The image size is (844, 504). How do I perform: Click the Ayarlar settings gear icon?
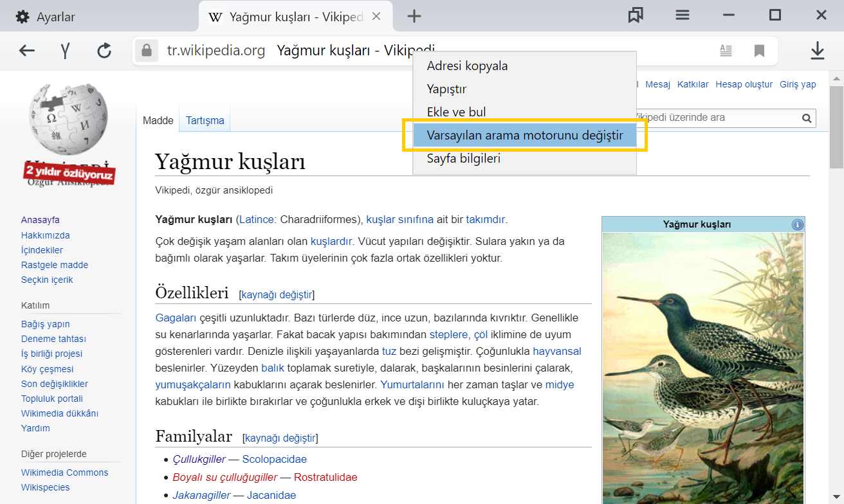[23, 17]
